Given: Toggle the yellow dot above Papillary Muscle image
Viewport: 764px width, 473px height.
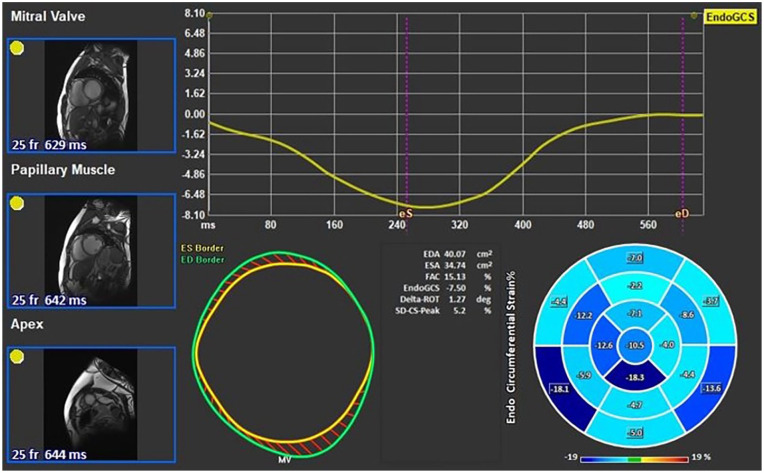Looking at the screenshot, I should (x=17, y=204).
